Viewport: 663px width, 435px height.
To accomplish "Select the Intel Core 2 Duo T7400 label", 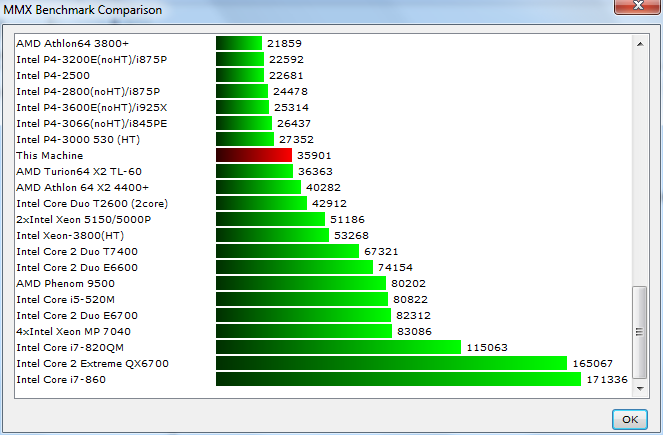I will (77, 252).
